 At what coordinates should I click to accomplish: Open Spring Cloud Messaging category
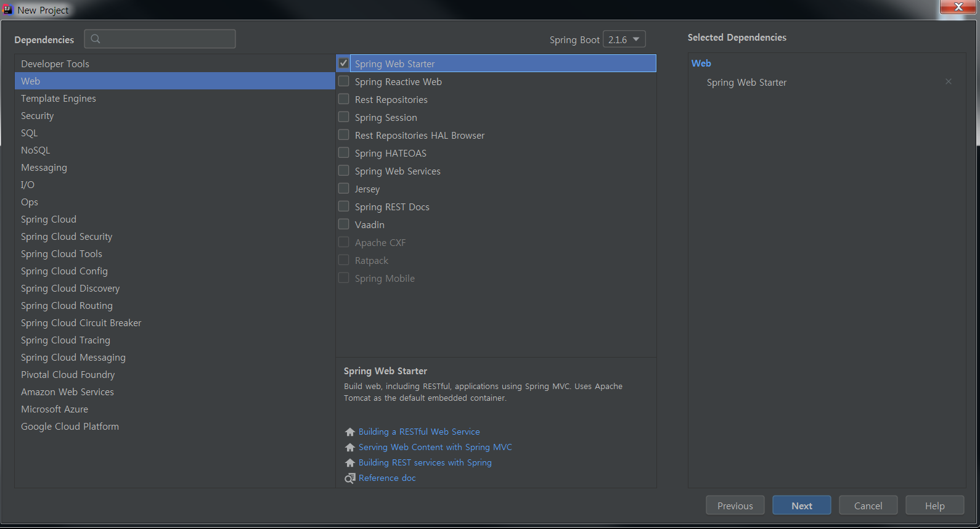tap(175, 357)
